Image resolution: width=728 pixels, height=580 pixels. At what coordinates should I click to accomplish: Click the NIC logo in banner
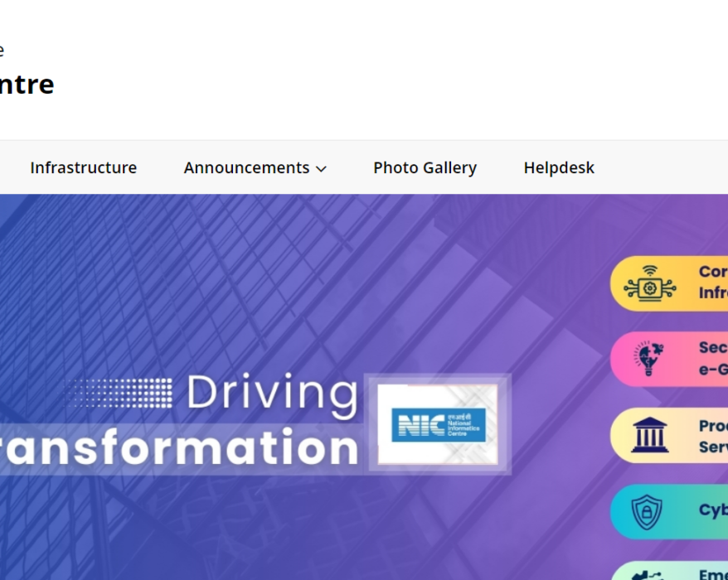coord(439,424)
